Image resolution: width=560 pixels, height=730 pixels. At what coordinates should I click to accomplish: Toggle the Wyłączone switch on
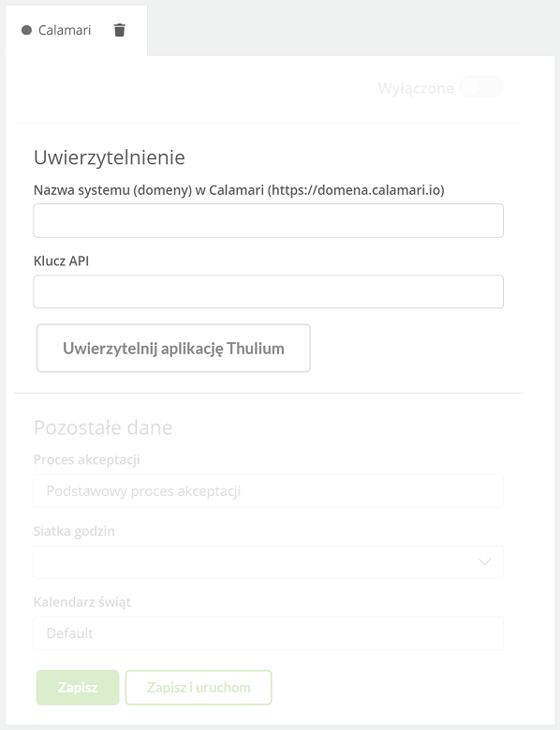[481, 87]
